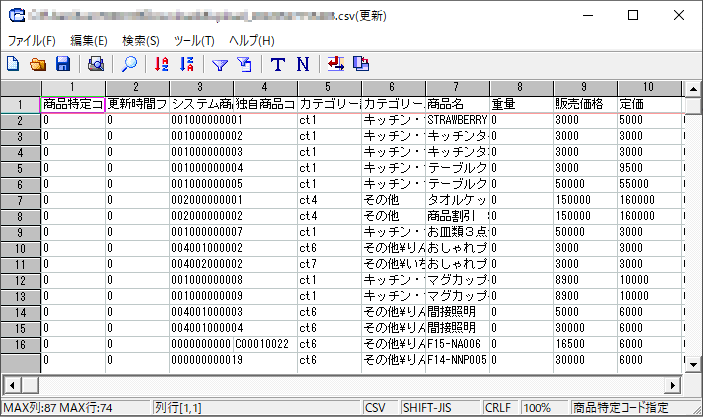Image resolution: width=703 pixels, height=417 pixels.
Task: Click right arrow of horizontal scrollbar
Action: pyautogui.click(x=673, y=385)
